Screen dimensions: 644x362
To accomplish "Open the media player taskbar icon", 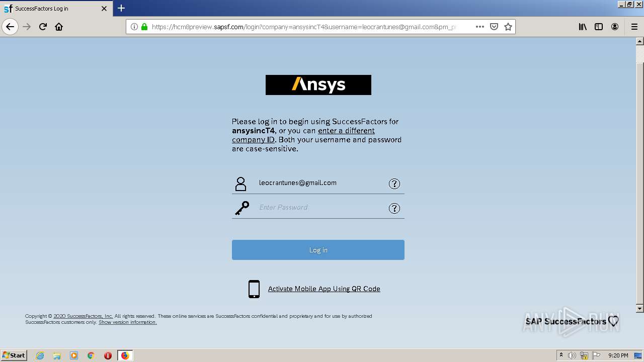I will click(x=74, y=355).
